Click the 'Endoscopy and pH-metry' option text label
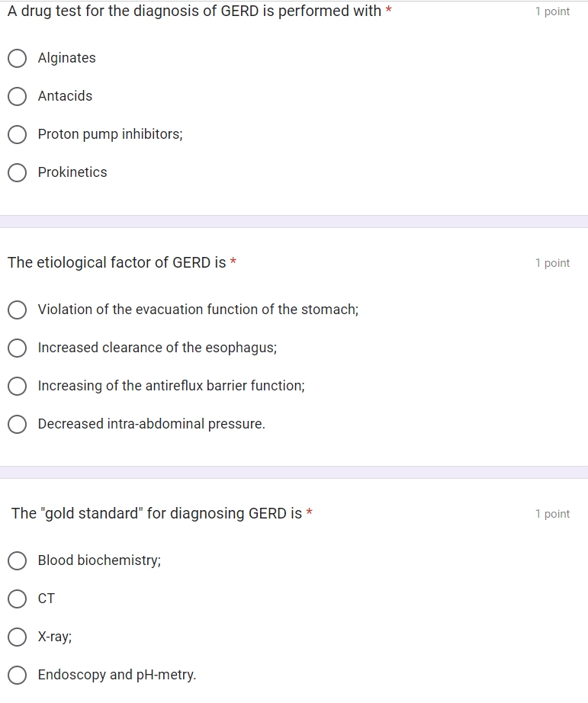This screenshot has width=588, height=703. coord(116,675)
